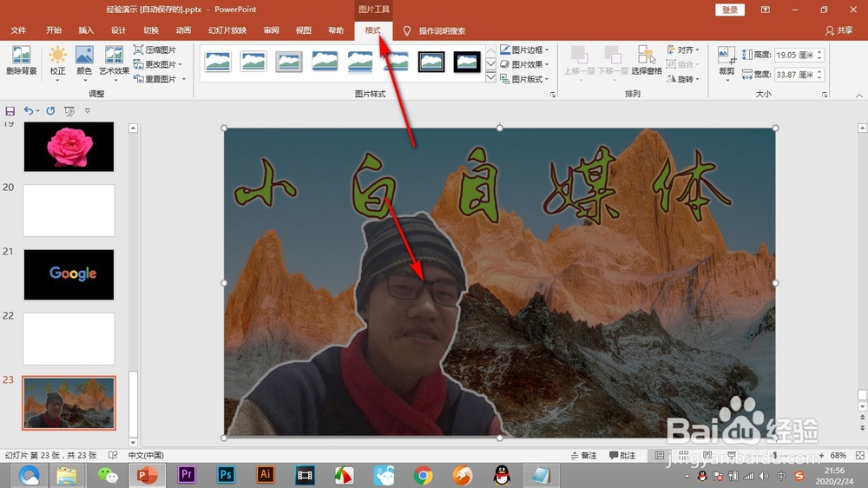Select slide 19 thumbnail with pink rose
Image resolution: width=868 pixels, height=488 pixels.
(69, 147)
